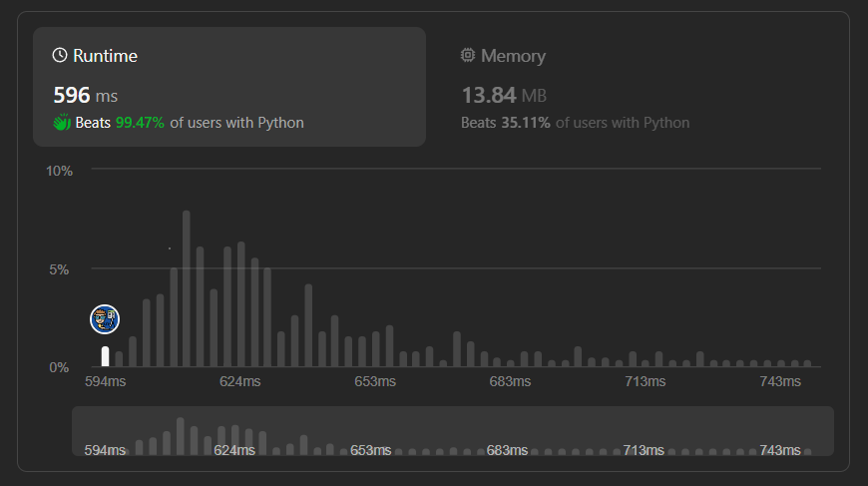Viewport: 868px width, 486px height.
Task: Click 653ms label on main chart axis
Action: pyautogui.click(x=375, y=382)
